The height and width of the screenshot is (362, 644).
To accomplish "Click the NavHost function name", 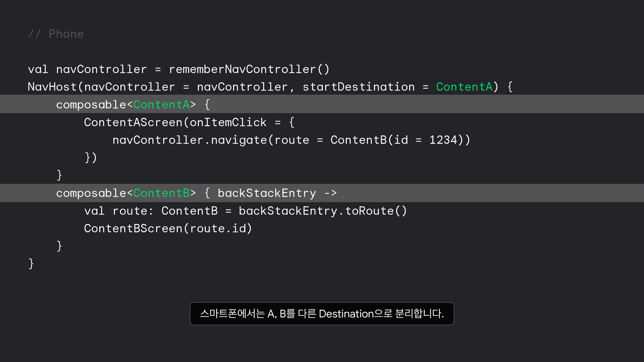I will click(52, 87).
